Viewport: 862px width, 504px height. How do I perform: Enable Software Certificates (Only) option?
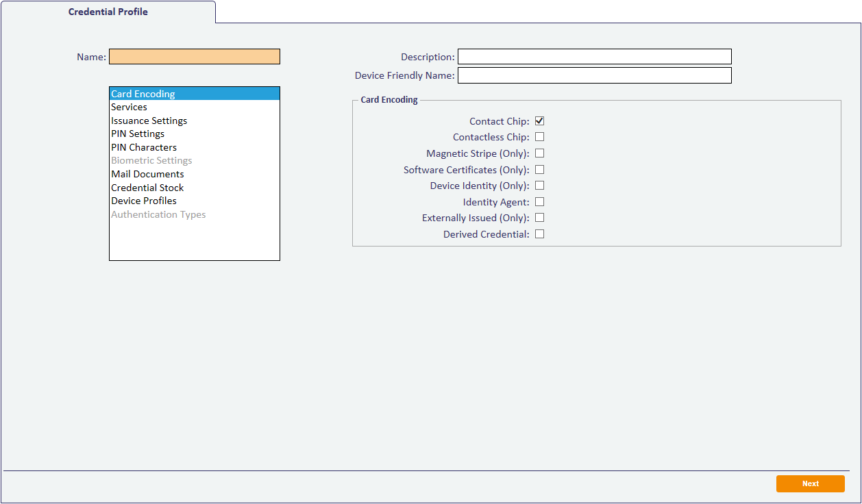click(539, 170)
